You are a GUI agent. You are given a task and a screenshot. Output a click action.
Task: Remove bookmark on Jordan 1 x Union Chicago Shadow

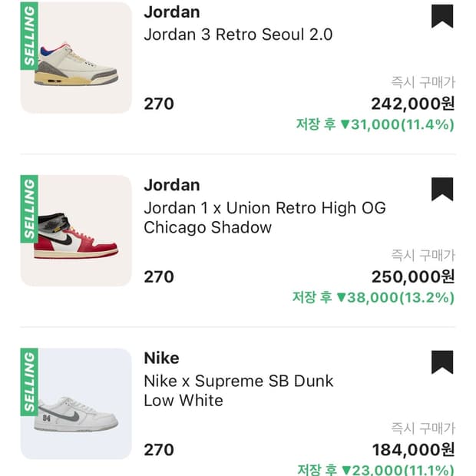pos(442,189)
